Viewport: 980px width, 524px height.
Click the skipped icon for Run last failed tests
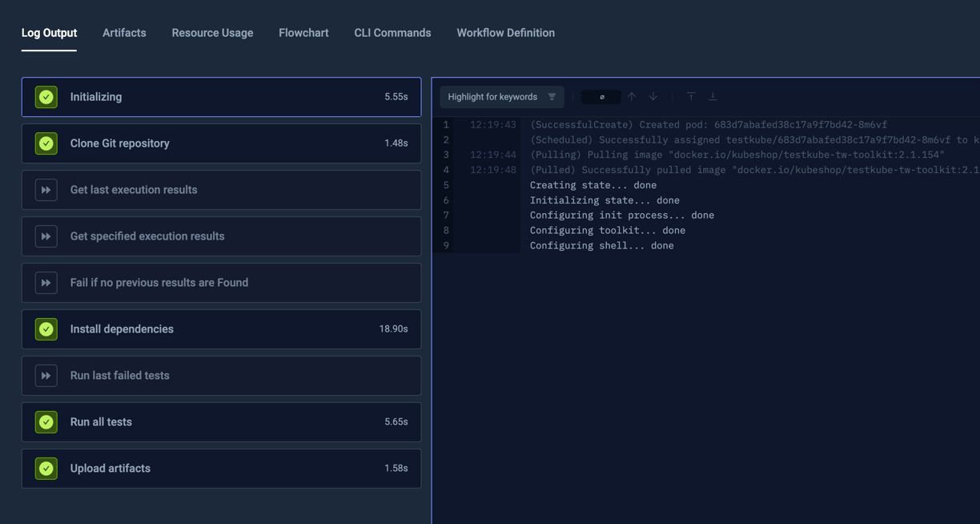(x=46, y=376)
